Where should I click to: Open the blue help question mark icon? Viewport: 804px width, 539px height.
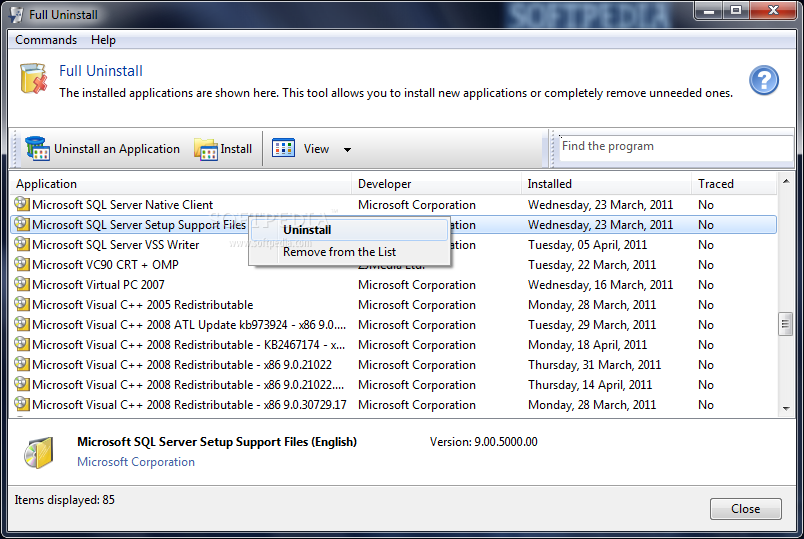point(763,81)
